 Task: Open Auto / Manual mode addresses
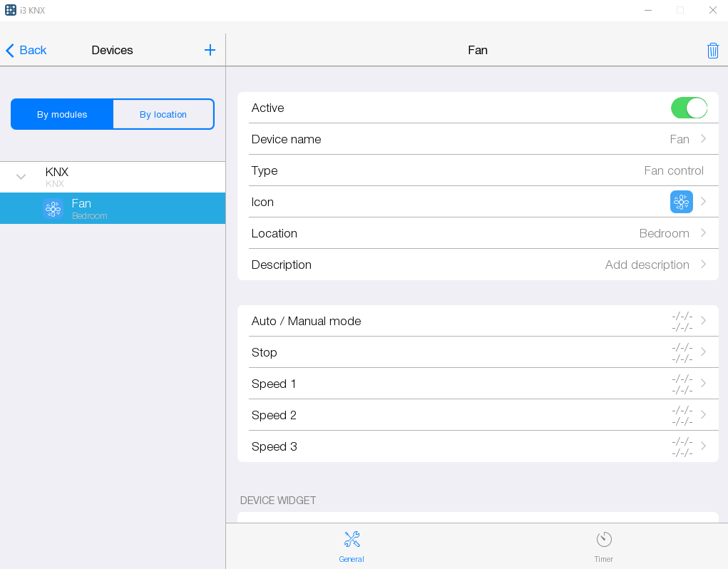tap(478, 321)
